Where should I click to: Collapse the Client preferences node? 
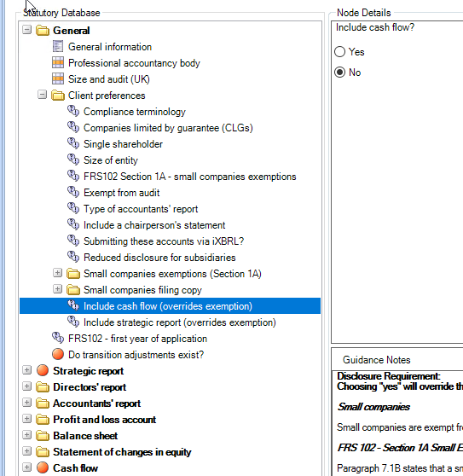42,95
